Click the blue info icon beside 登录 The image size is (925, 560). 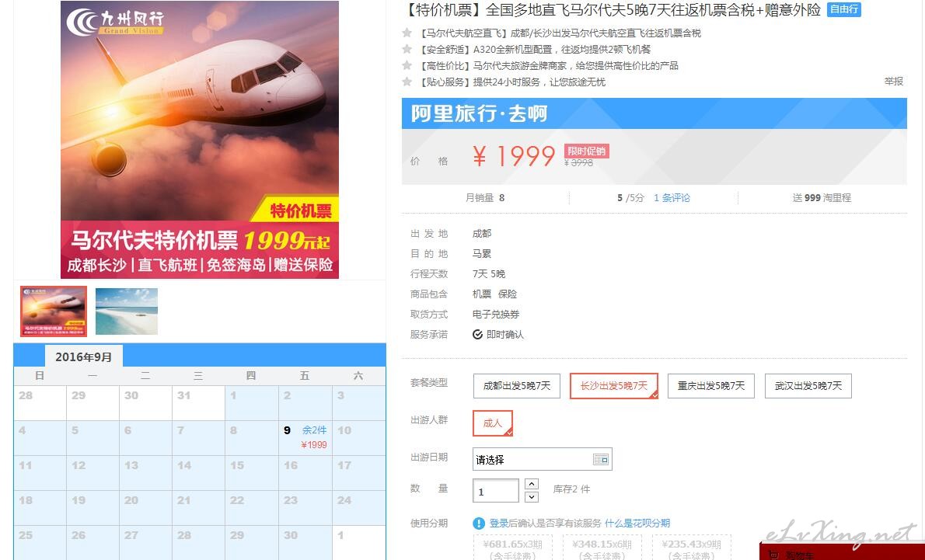point(479,523)
